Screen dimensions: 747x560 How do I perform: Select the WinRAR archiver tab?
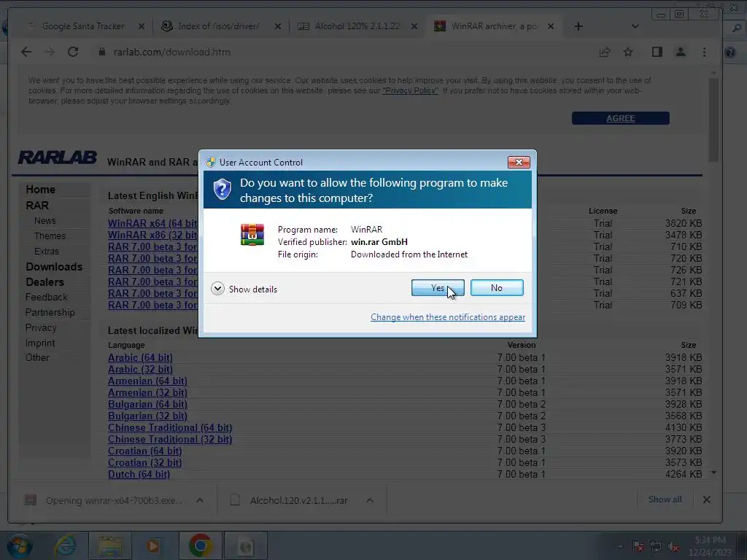tap(494, 26)
